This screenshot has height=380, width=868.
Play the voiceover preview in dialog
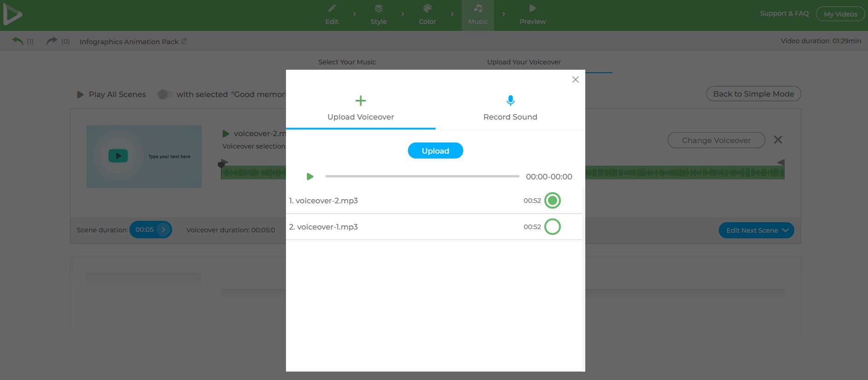pos(310,177)
